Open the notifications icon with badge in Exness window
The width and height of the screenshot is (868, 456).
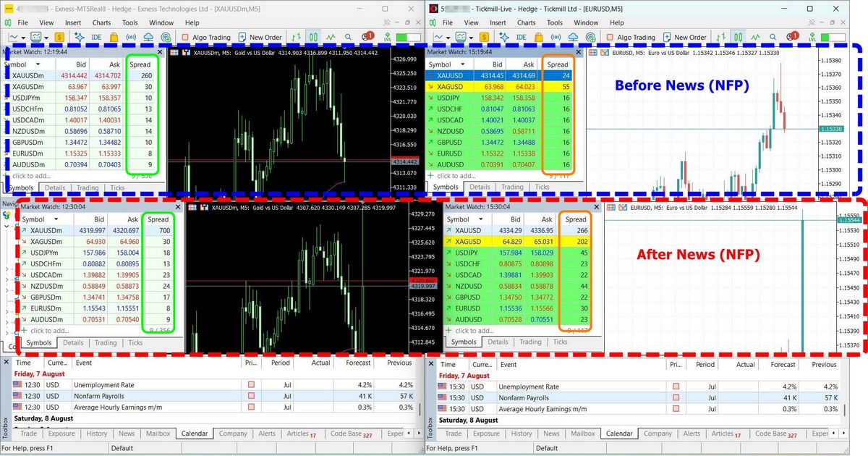click(x=367, y=36)
